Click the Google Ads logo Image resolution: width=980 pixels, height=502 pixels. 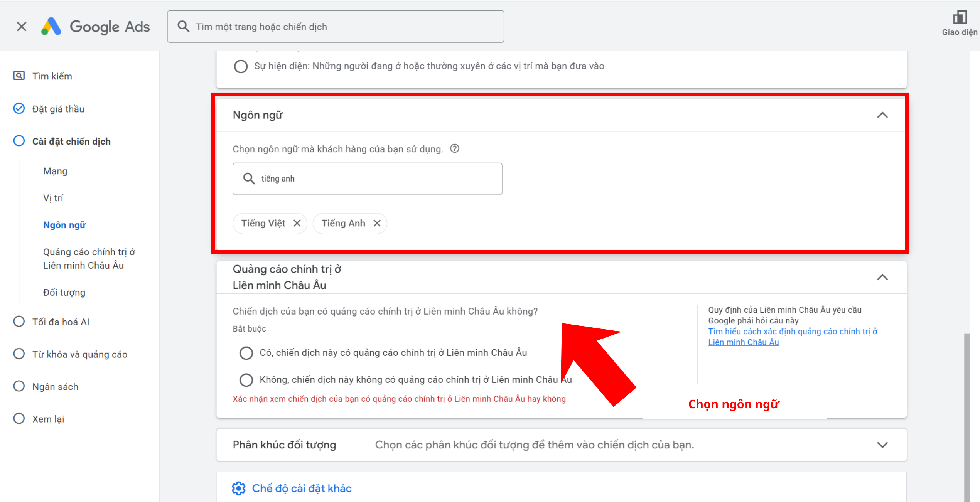(x=96, y=27)
